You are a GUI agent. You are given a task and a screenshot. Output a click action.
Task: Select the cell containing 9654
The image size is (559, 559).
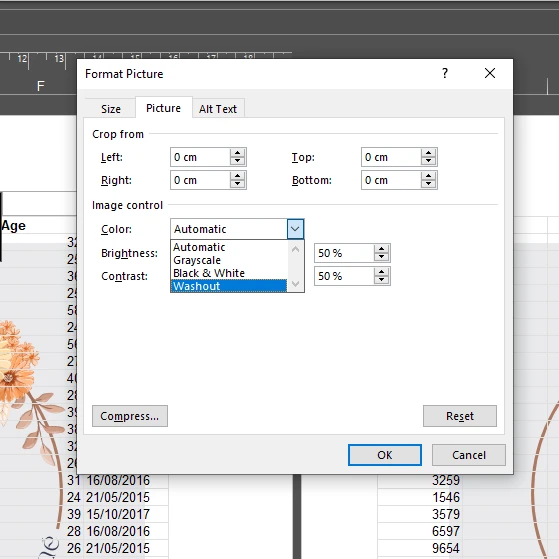420,549
